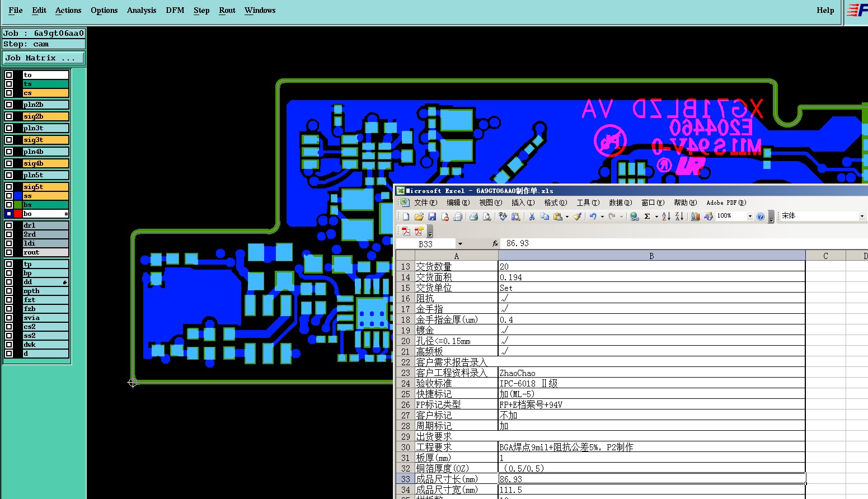Viewport: 868px width, 499px height.
Task: Open the Analysis menu
Action: [x=142, y=10]
